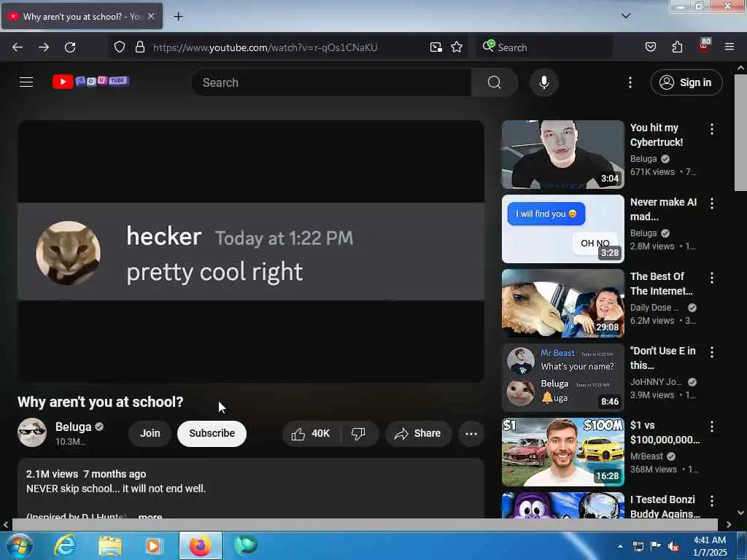Open the green globe app on taskbar
747x560 pixels.
pyautogui.click(x=246, y=545)
